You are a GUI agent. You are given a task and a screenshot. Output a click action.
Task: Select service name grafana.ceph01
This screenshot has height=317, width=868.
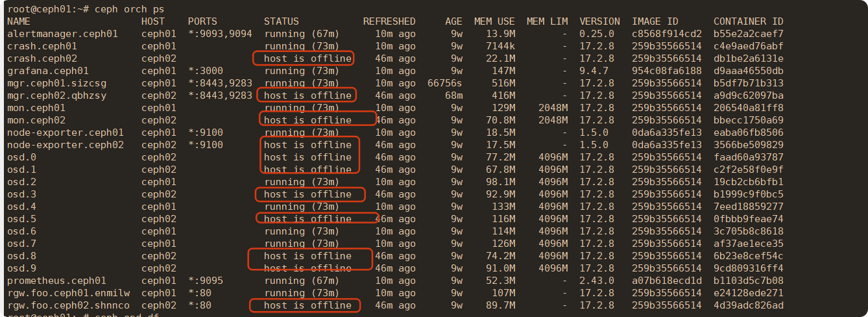click(48, 71)
